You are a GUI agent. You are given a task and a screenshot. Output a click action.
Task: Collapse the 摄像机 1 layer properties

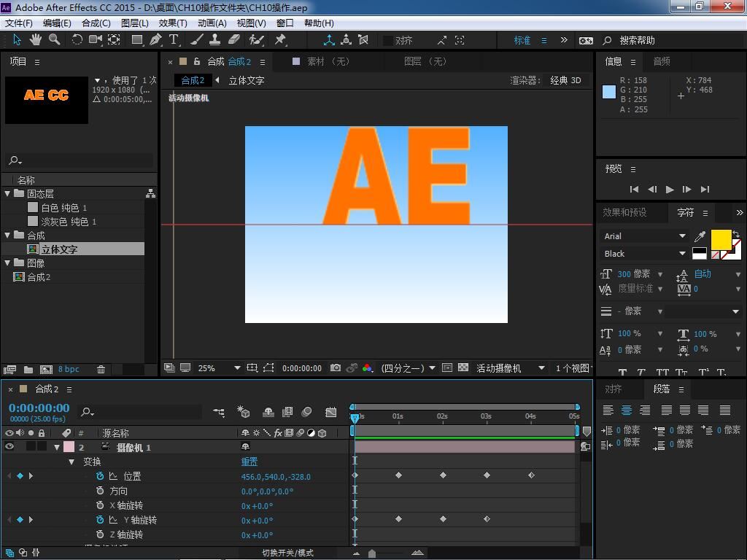(x=57, y=447)
